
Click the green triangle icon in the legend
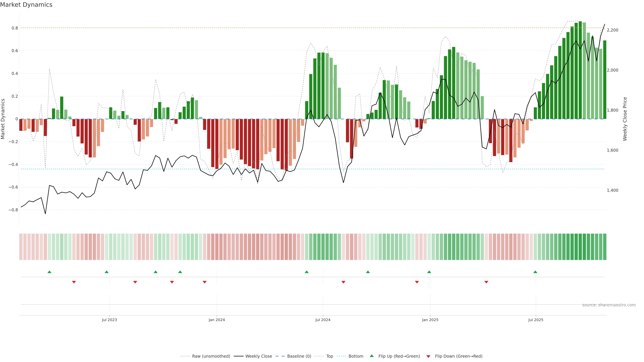(372, 356)
